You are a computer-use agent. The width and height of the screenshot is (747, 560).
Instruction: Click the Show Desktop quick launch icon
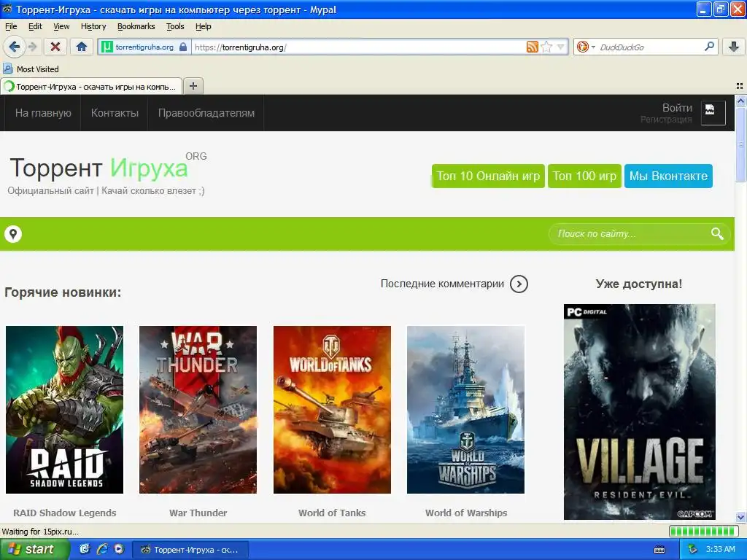point(85,549)
